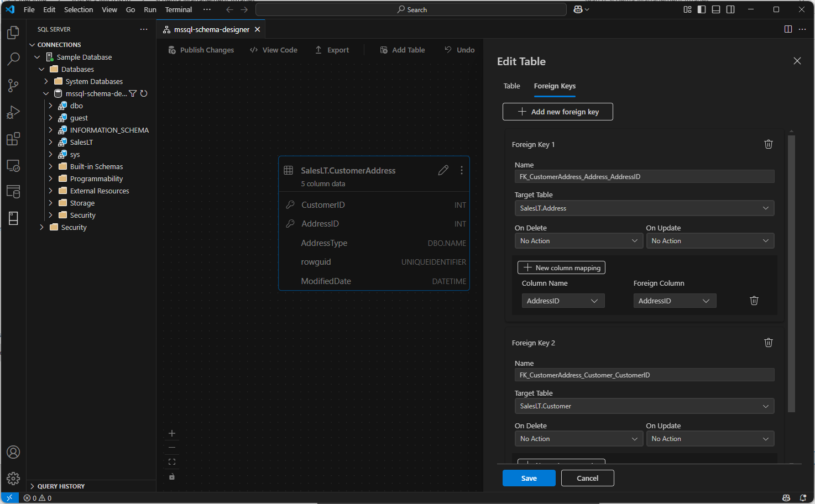Zoom into the diagram with the plus icon
The height and width of the screenshot is (504, 815).
[171, 433]
